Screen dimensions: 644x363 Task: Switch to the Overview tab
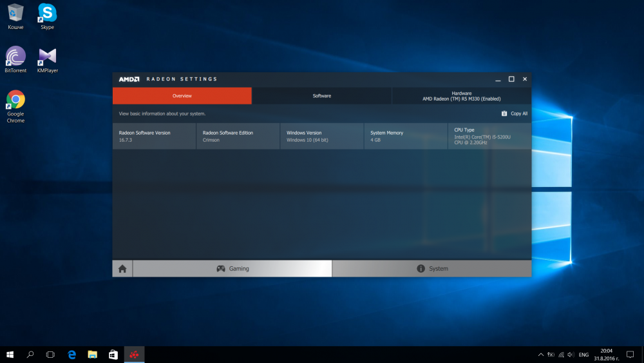182,96
